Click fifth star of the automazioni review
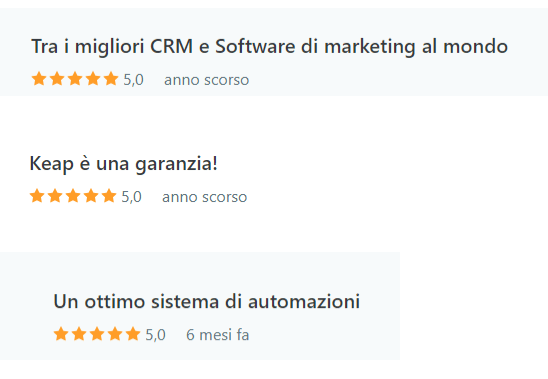The width and height of the screenshot is (548, 379). [133, 334]
